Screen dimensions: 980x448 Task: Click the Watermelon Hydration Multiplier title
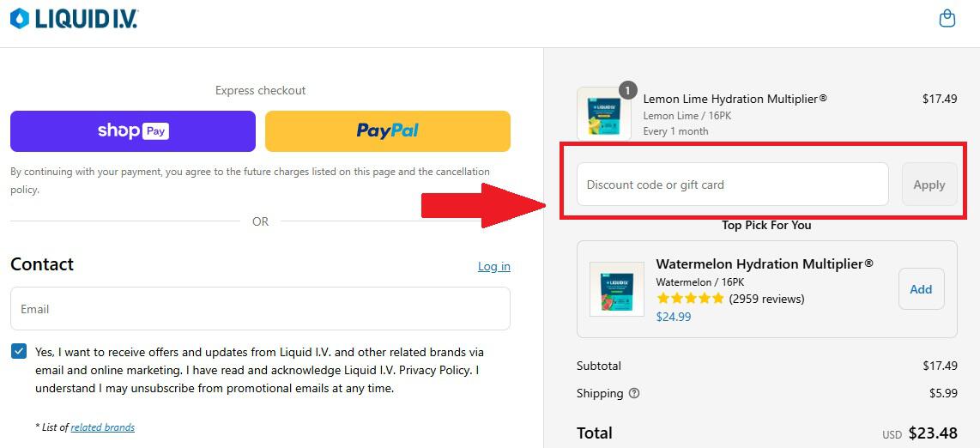pyautogui.click(x=765, y=263)
